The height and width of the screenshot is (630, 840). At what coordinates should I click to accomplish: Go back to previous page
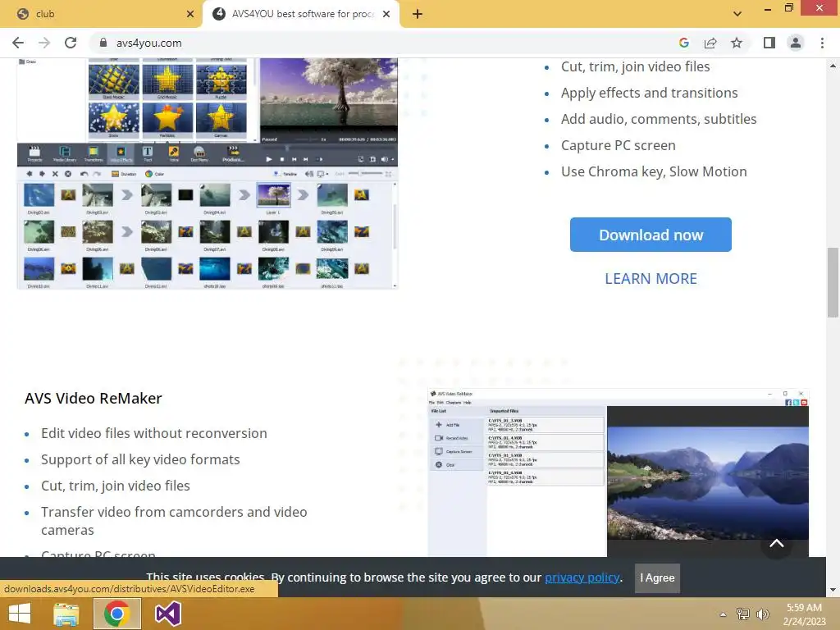pyautogui.click(x=18, y=43)
